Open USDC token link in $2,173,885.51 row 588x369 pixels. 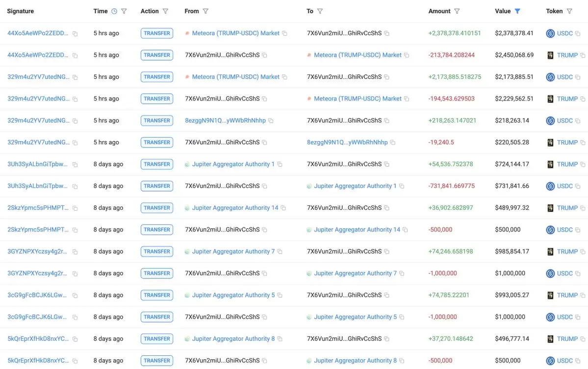point(564,77)
